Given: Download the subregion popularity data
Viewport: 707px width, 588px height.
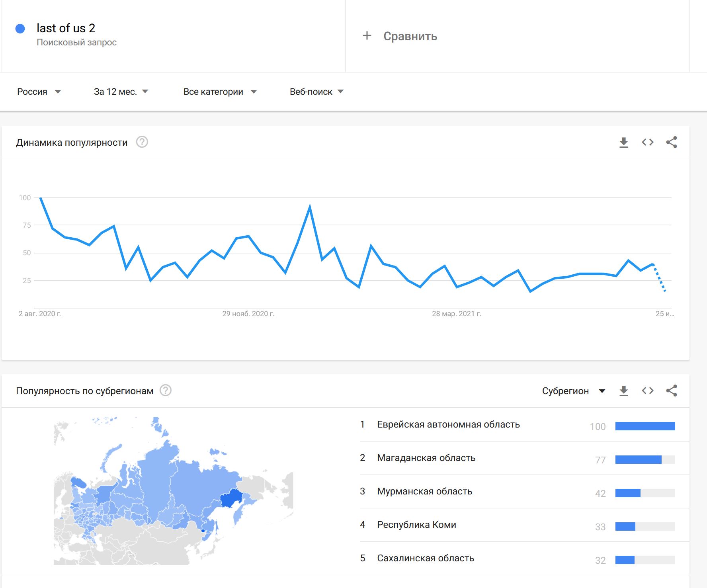Looking at the screenshot, I should [x=624, y=391].
